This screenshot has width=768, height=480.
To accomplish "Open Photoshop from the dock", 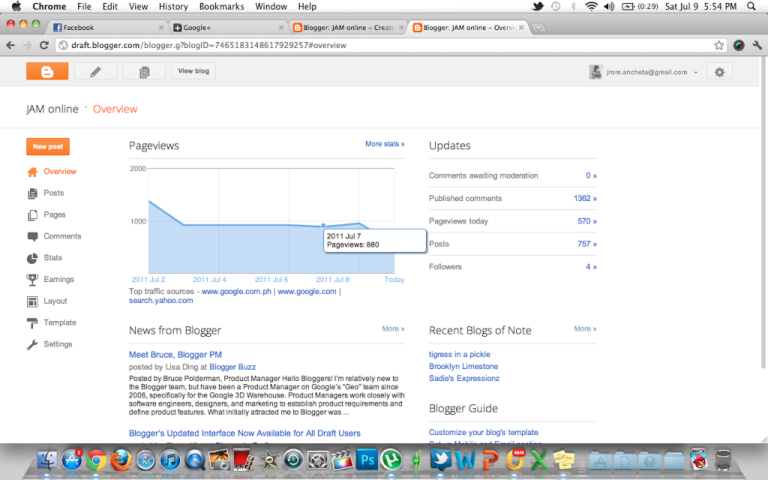I will [367, 460].
